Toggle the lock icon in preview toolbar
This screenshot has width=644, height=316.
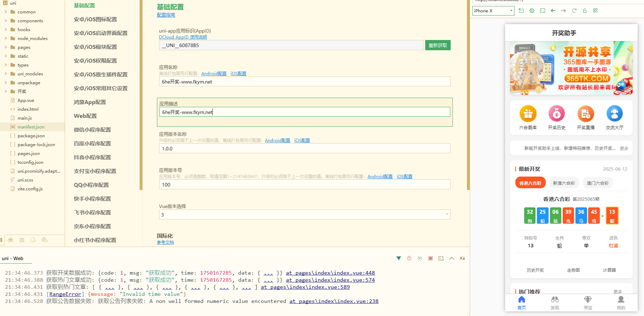point(585,11)
